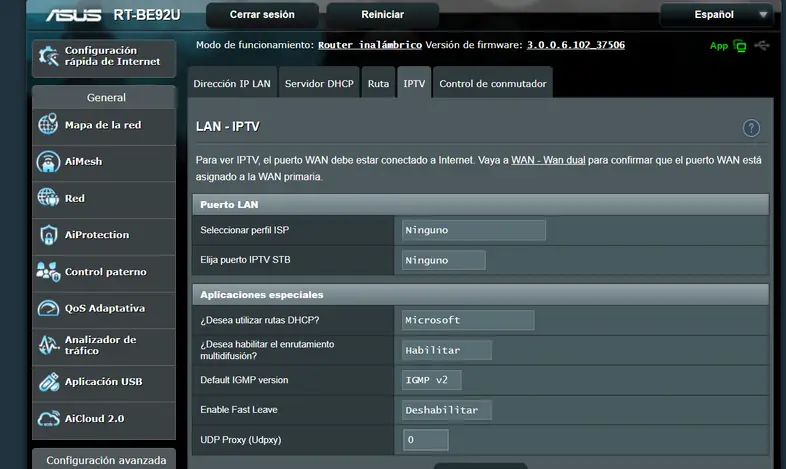This screenshot has height=469, width=786.
Task: Click the Aplicación USB icon
Action: (x=48, y=382)
